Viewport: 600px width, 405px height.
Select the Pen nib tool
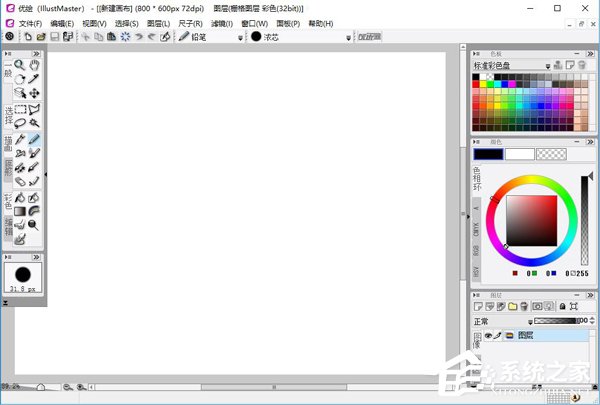click(x=20, y=139)
